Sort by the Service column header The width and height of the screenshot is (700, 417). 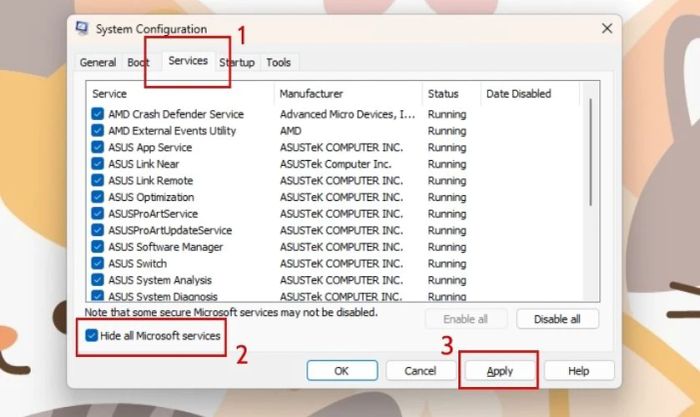180,94
